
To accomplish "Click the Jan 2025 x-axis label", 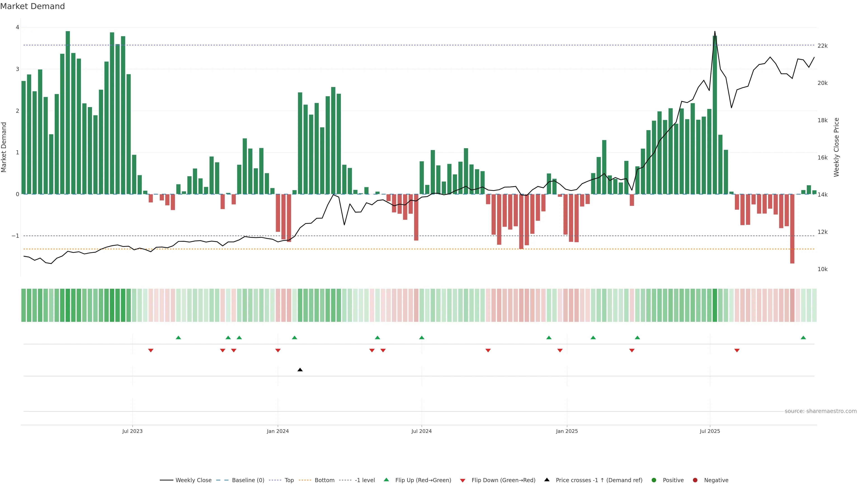I will [x=567, y=431].
